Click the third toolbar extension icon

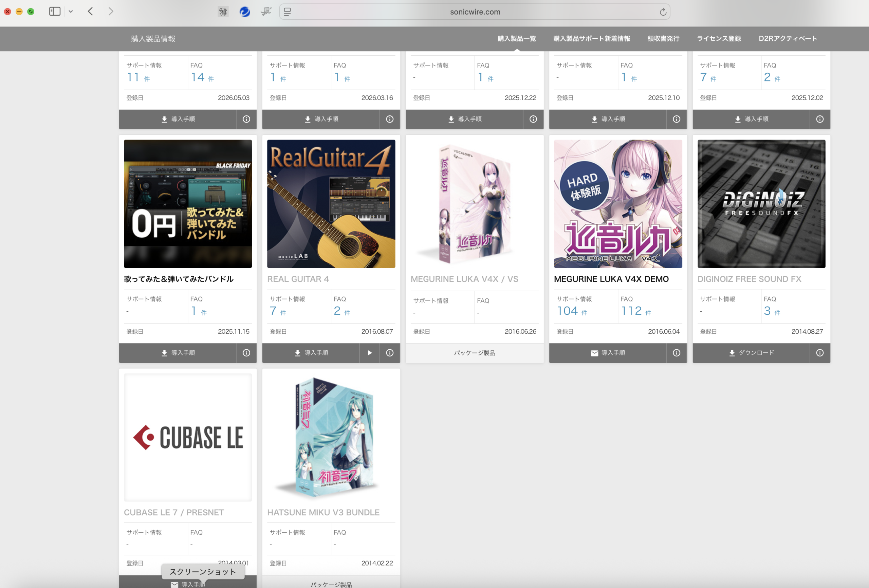[266, 12]
